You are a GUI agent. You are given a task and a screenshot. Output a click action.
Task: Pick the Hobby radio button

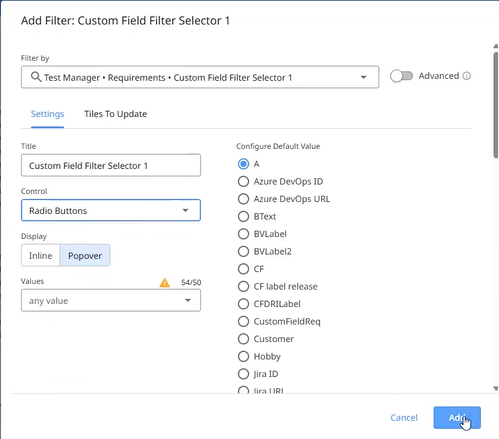point(243,356)
